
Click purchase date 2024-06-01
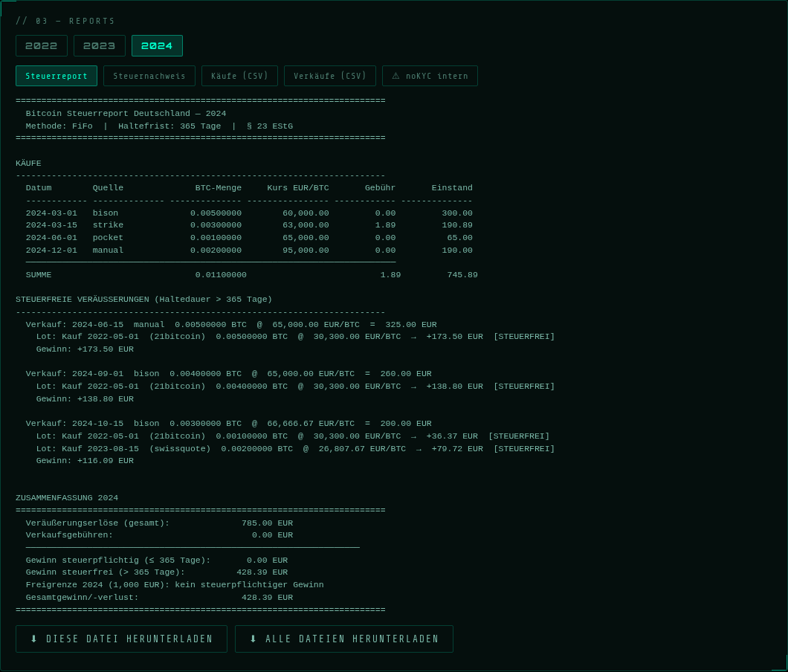pyautogui.click(x=51, y=238)
